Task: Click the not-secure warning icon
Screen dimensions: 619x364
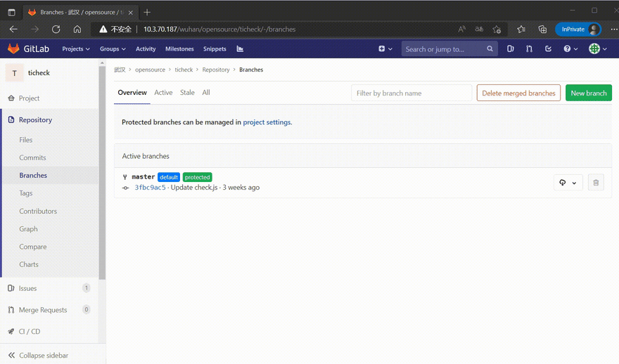Action: [x=103, y=30]
